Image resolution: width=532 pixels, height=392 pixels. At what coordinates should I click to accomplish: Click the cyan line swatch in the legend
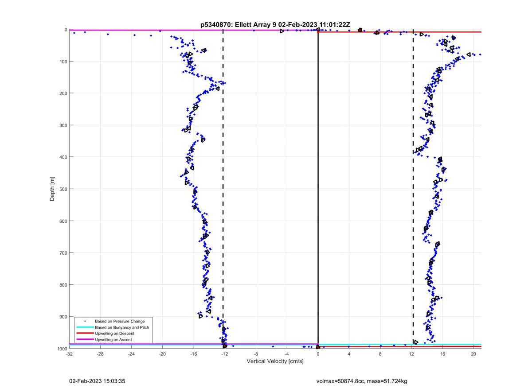click(85, 327)
